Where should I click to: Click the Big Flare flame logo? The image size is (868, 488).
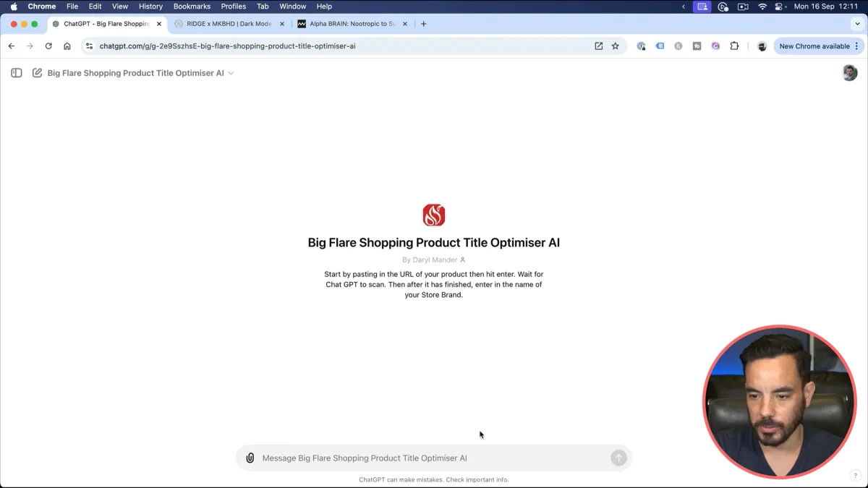pos(434,215)
